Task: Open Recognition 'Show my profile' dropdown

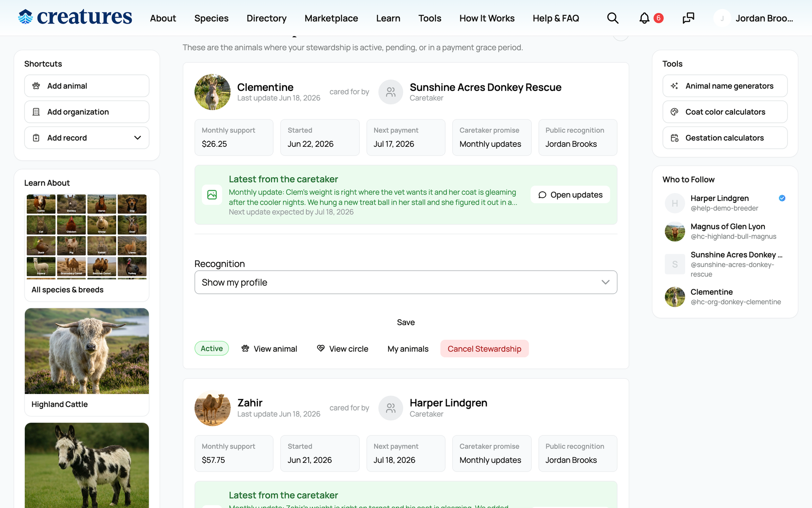Action: (406, 282)
